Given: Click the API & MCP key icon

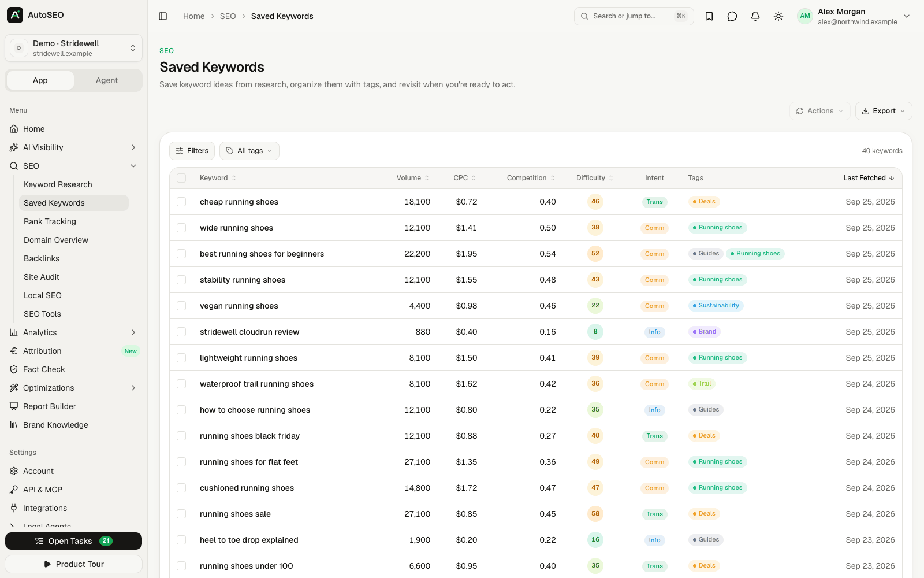Looking at the screenshot, I should pyautogui.click(x=14, y=490).
